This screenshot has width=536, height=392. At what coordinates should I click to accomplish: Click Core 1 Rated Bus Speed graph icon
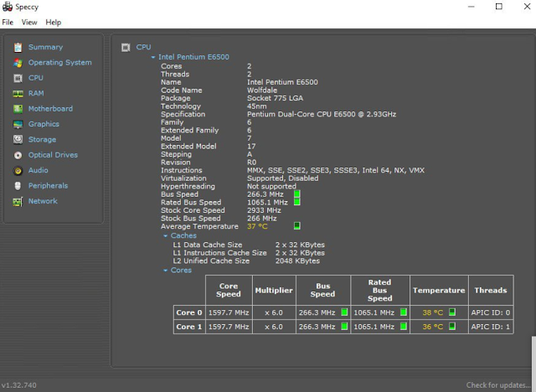404,327
